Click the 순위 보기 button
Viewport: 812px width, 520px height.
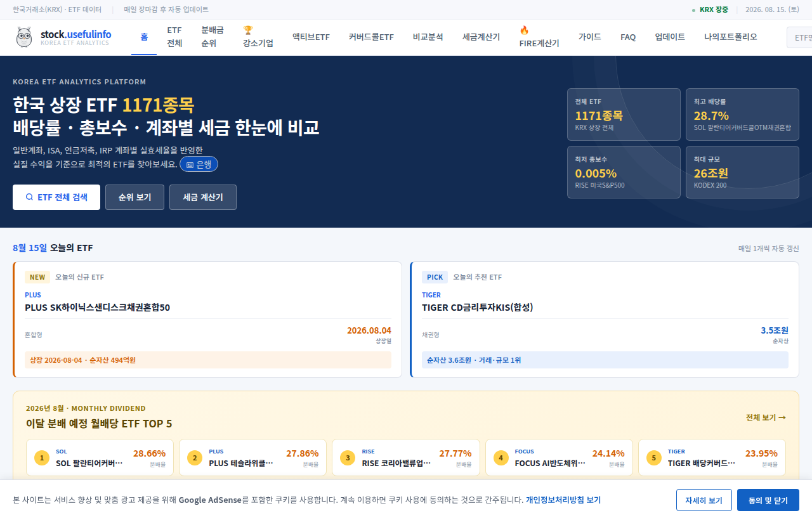(x=134, y=197)
